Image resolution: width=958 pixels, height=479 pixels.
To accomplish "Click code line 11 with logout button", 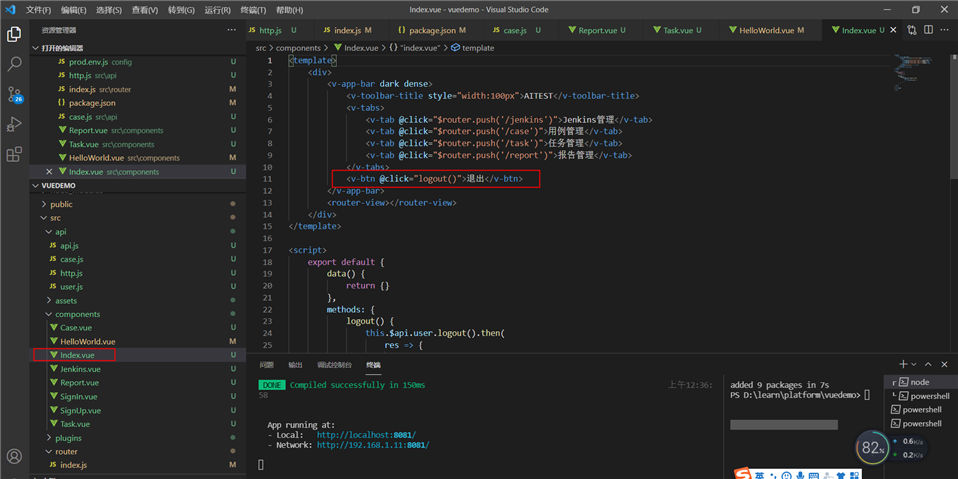I will point(436,178).
